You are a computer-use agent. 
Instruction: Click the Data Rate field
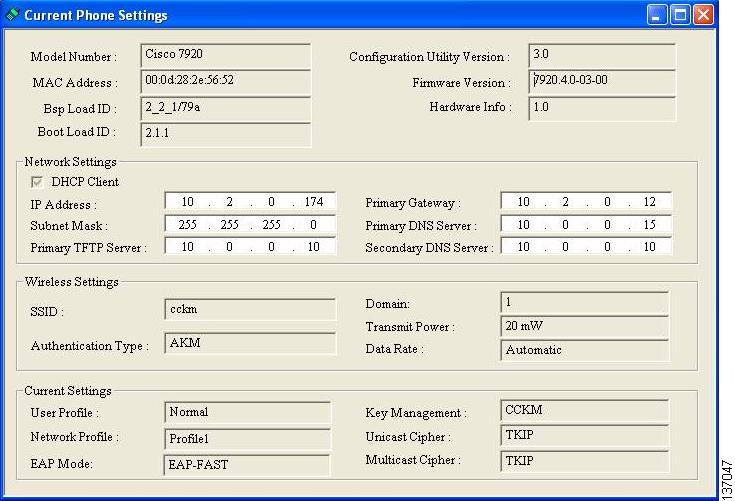pyautogui.click(x=585, y=350)
